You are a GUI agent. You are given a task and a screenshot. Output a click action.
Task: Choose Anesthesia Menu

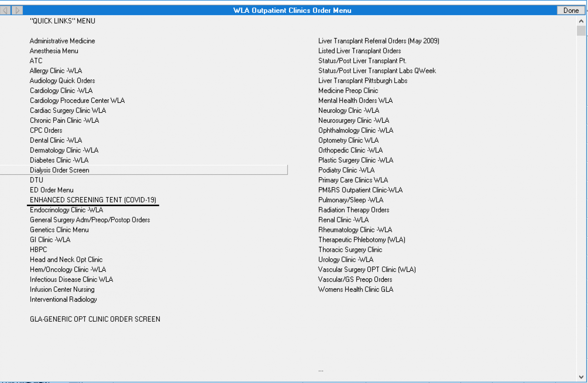coord(54,51)
